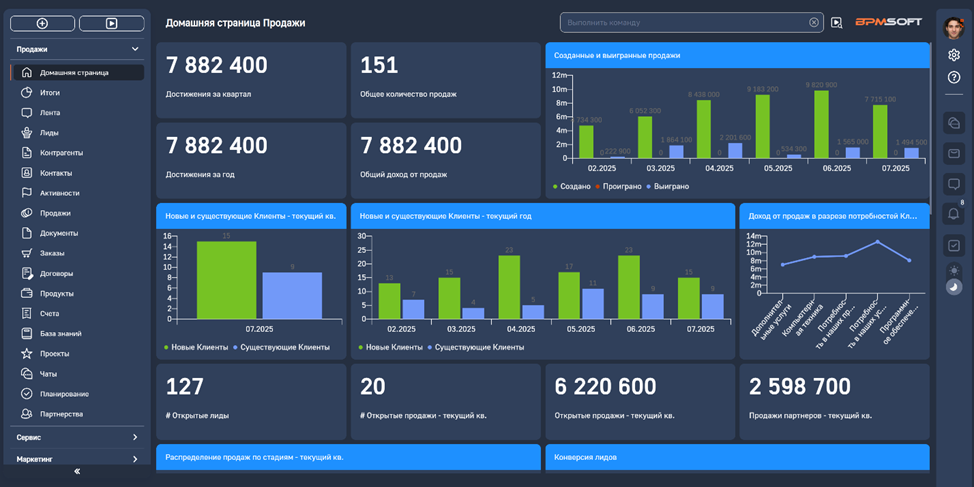Expand the Маркетинг sidebar section
This screenshot has height=487, width=974.
[135, 459]
